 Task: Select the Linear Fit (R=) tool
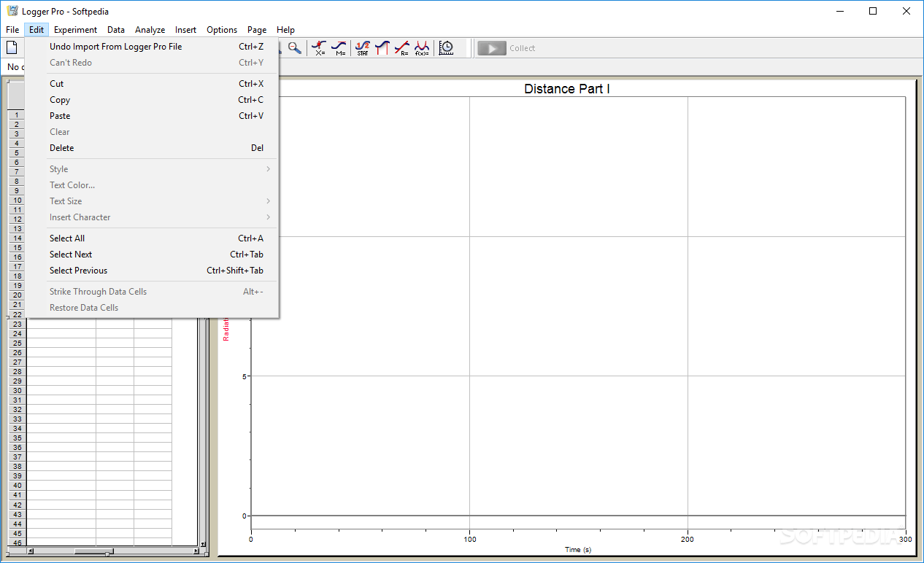402,48
